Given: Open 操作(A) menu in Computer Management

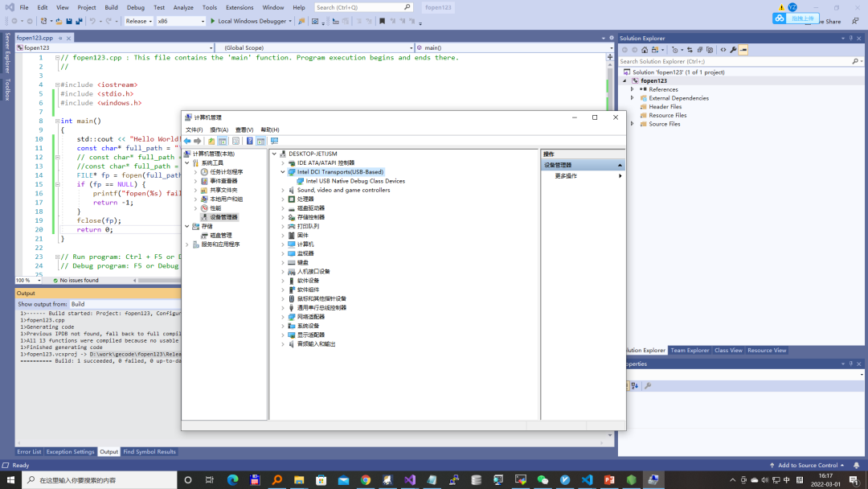Looking at the screenshot, I should 219,129.
